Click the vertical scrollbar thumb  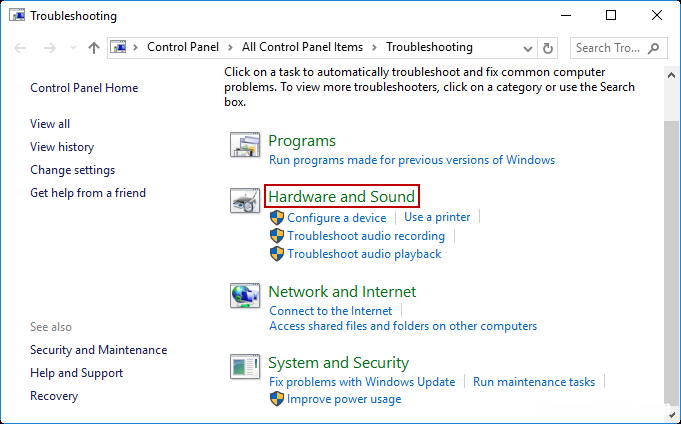click(x=671, y=262)
